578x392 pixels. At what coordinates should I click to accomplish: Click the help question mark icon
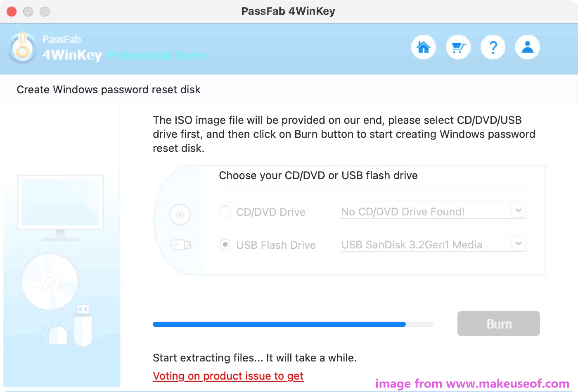pyautogui.click(x=493, y=47)
